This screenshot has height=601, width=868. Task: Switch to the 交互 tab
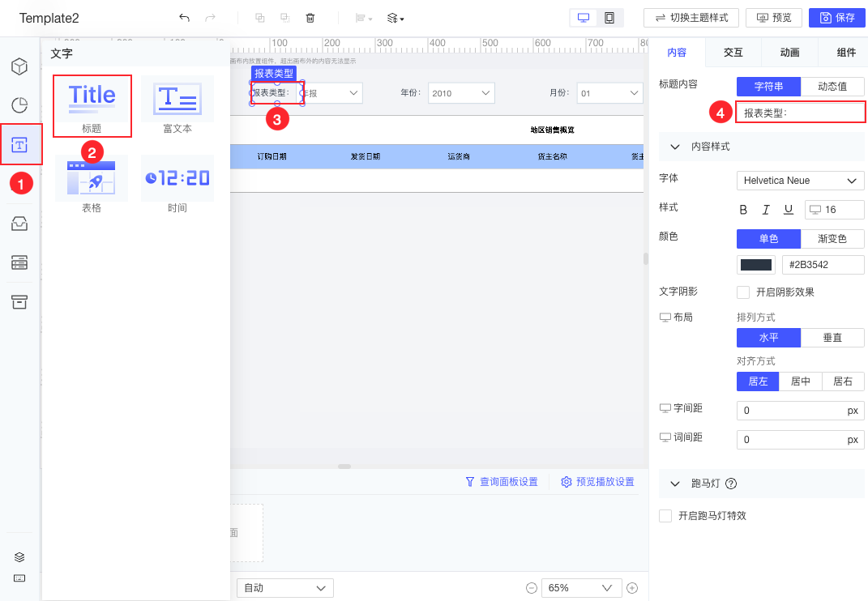733,53
